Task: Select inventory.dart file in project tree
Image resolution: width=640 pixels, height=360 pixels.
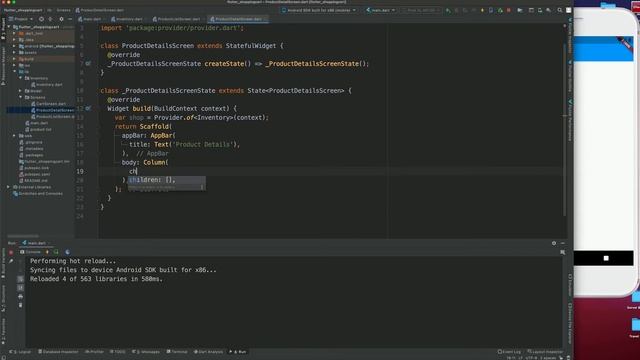Action: tap(47, 84)
